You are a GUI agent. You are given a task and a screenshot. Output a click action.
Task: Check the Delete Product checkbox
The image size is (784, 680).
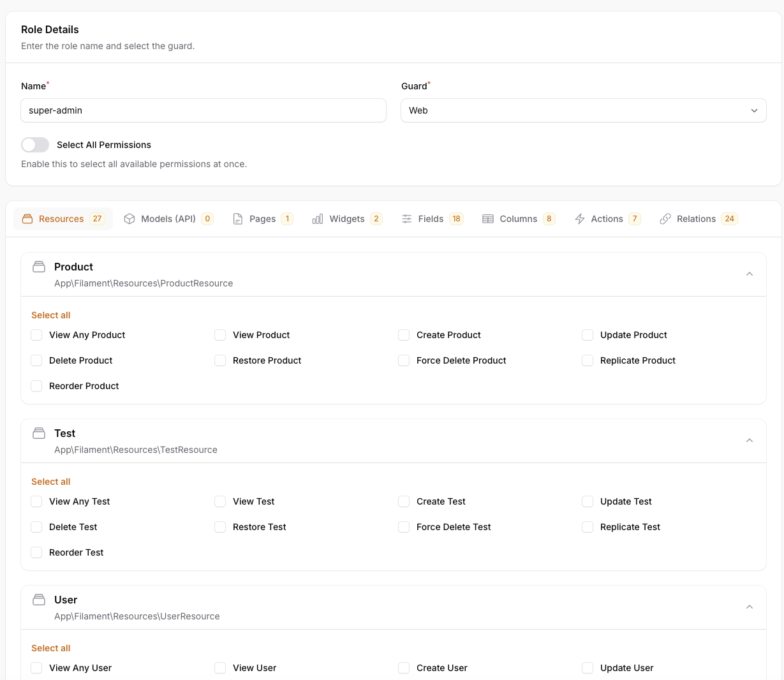pos(36,360)
